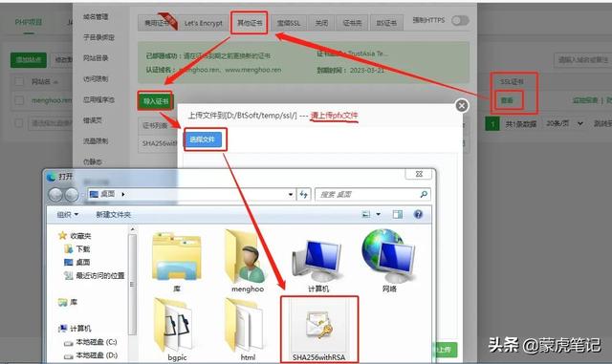Screen dimensions: 612x364
Task: Toggle the 强制HTTPS switch
Action: (460, 21)
